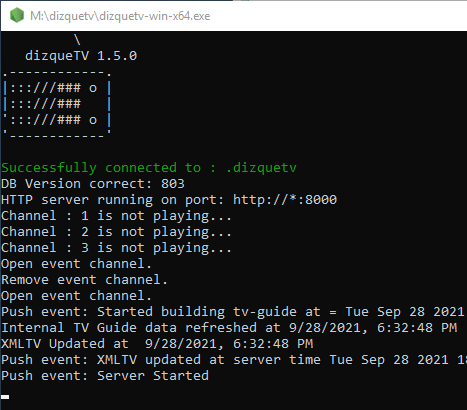467x410 pixels.
Task: Click 'Channel : 1 is not playing...' line
Action: click(116, 216)
